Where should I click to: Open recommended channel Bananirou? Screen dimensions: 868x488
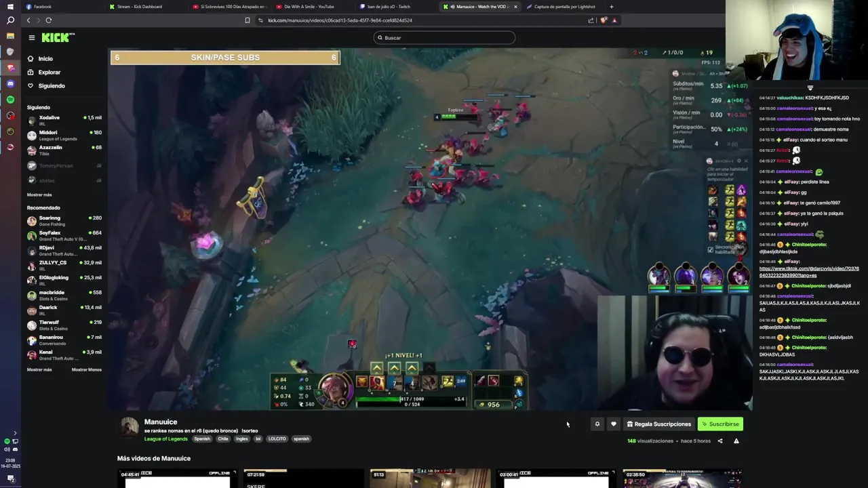pyautogui.click(x=64, y=340)
